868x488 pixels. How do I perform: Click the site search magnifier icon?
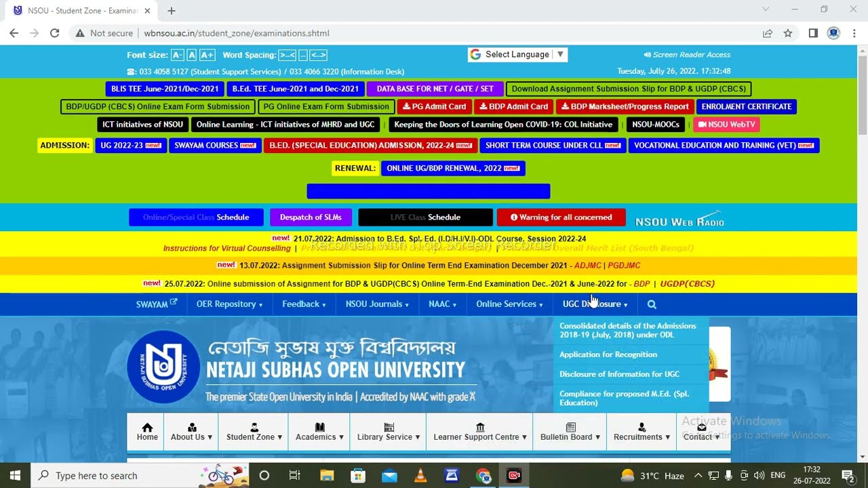(652, 304)
